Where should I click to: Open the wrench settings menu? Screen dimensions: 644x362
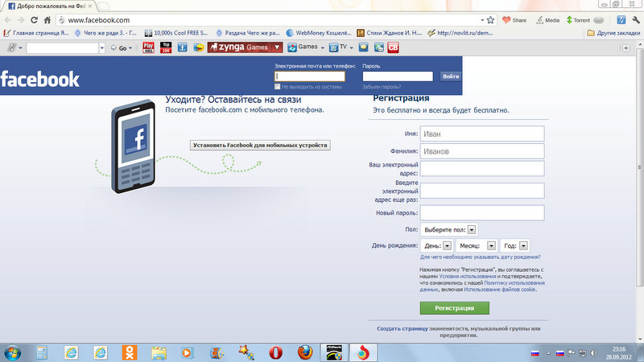[x=636, y=19]
